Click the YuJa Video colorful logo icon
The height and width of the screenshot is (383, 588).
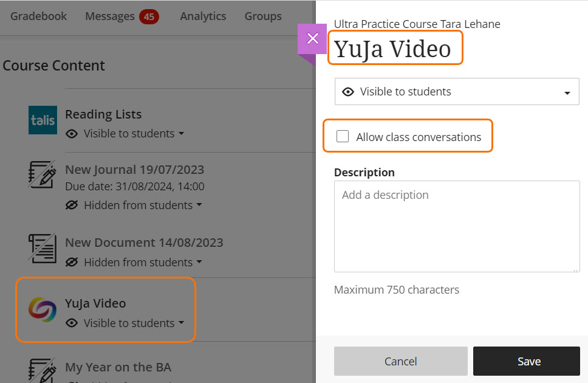(x=43, y=309)
